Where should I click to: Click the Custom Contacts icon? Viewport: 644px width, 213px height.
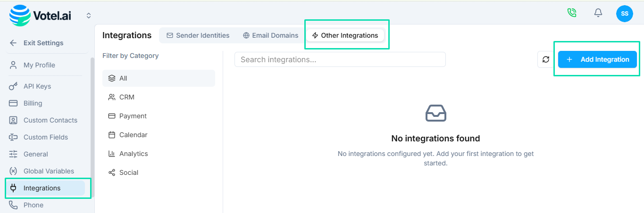(13, 120)
